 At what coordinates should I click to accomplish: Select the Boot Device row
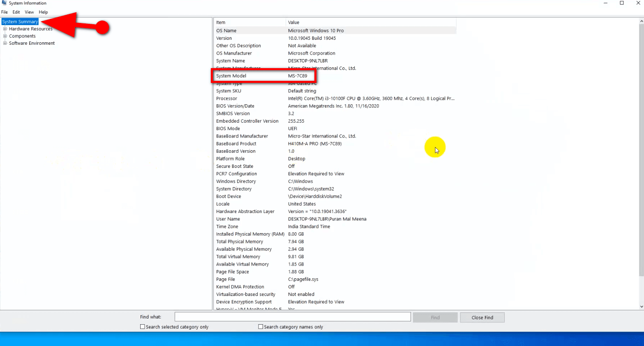click(x=335, y=196)
